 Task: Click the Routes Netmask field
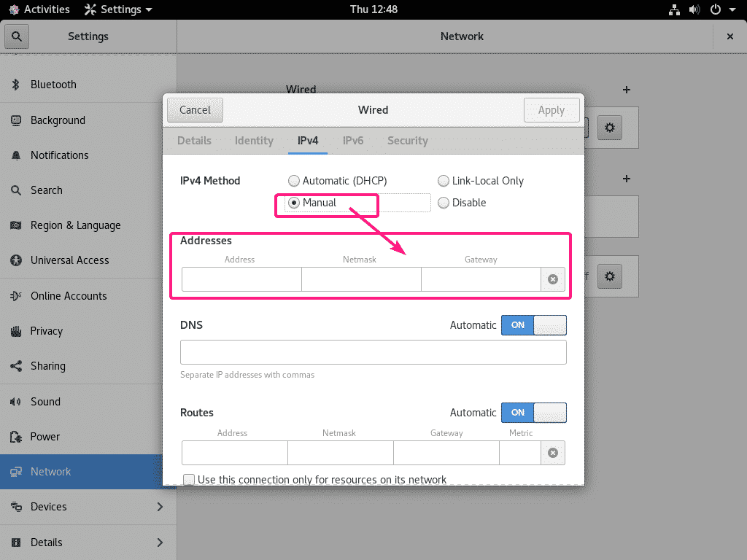[341, 452]
